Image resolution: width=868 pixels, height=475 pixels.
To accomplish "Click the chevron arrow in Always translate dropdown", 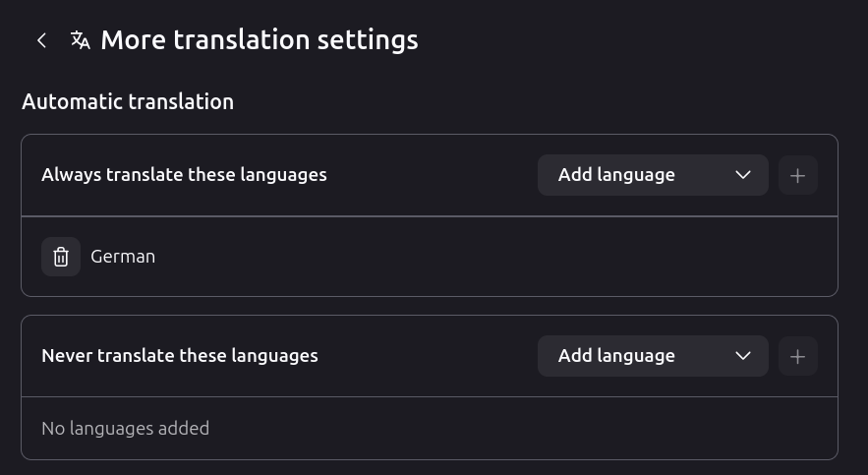I will click(743, 175).
